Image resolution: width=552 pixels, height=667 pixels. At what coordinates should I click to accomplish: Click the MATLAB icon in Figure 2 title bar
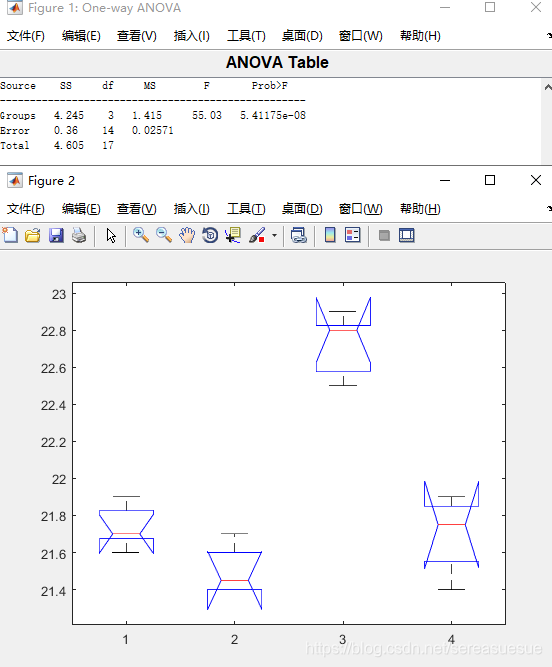pos(14,180)
